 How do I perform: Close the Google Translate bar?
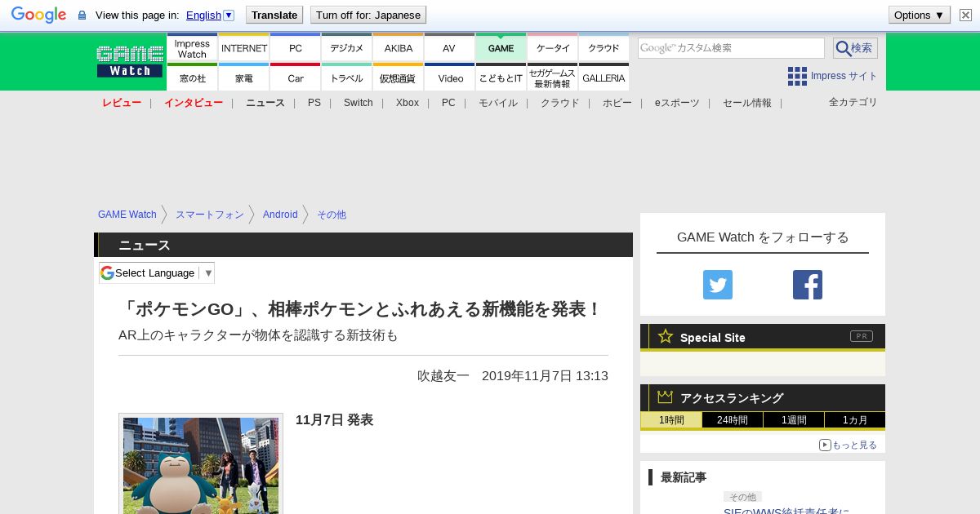tap(965, 15)
